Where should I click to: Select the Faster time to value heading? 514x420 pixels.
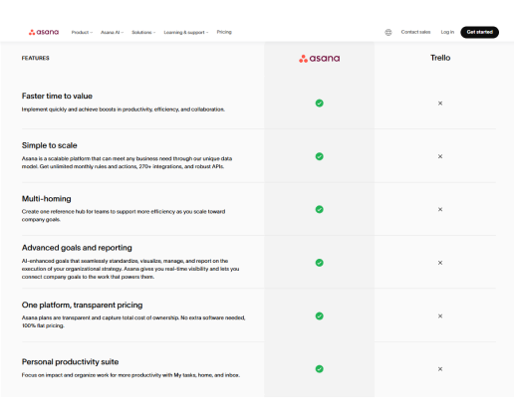pyautogui.click(x=57, y=96)
